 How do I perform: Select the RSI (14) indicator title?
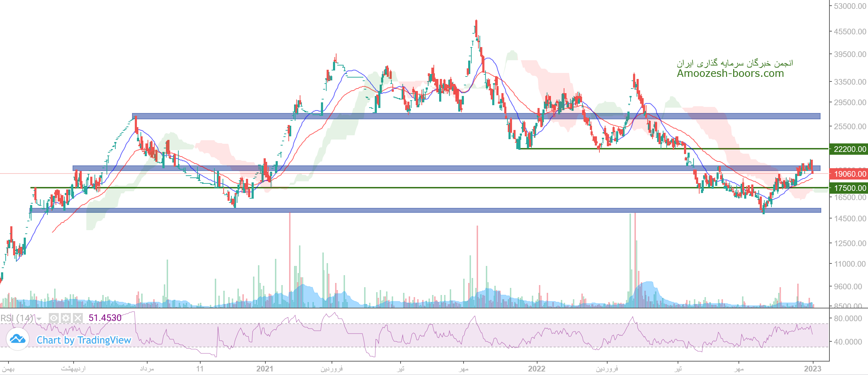click(x=17, y=318)
